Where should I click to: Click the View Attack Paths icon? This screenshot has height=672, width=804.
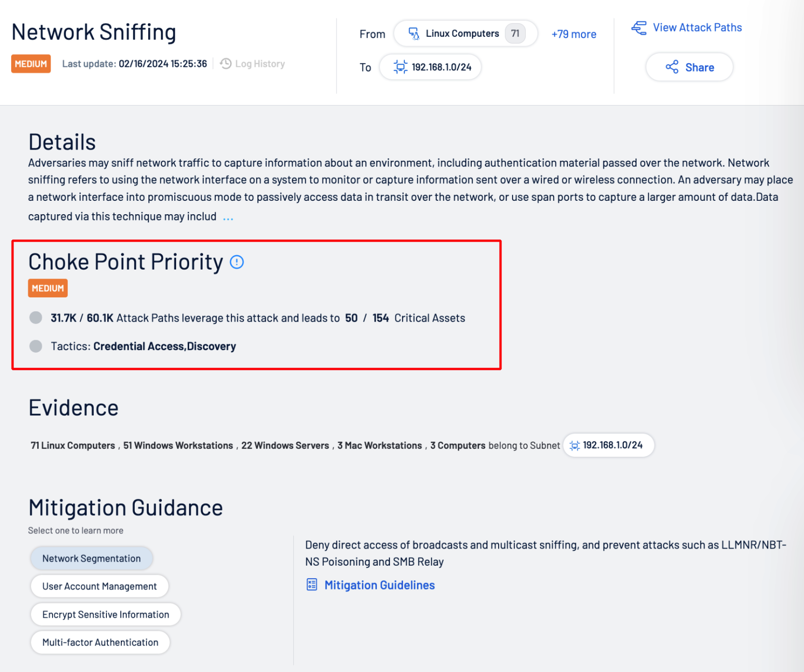(x=639, y=28)
